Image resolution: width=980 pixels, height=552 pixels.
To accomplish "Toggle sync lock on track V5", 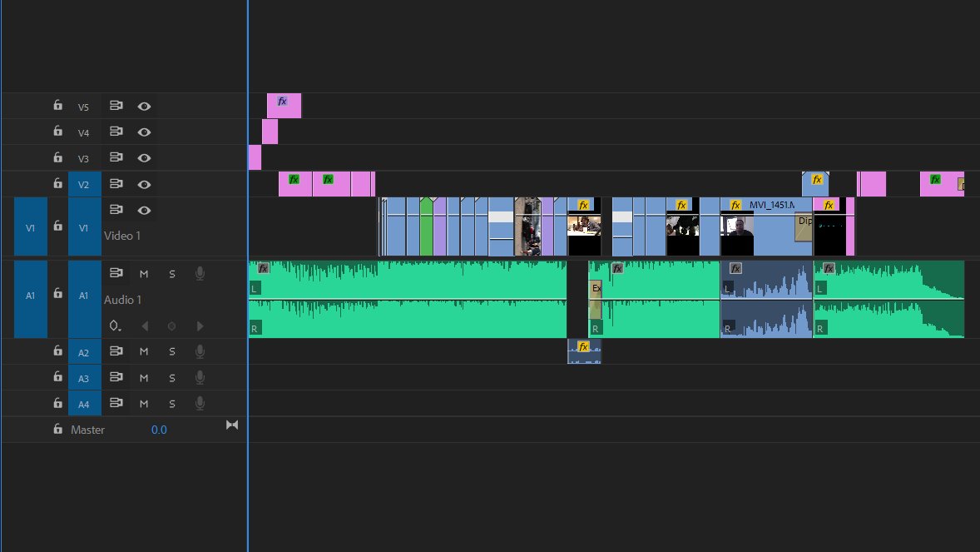I will 116,106.
